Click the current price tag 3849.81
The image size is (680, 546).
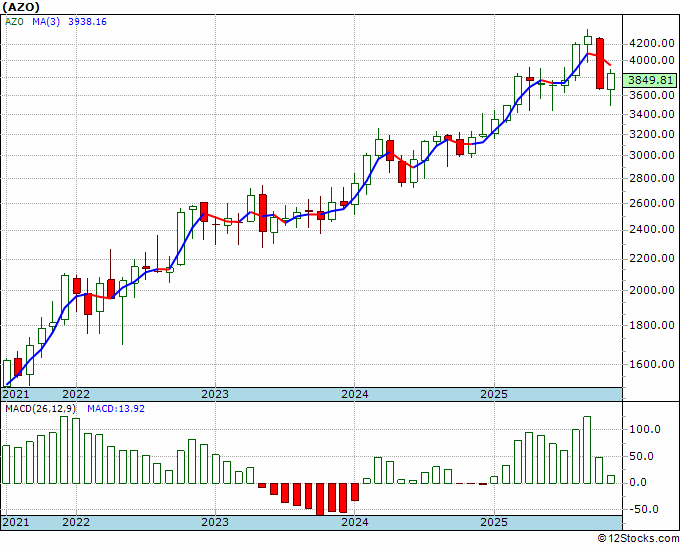[x=650, y=81]
